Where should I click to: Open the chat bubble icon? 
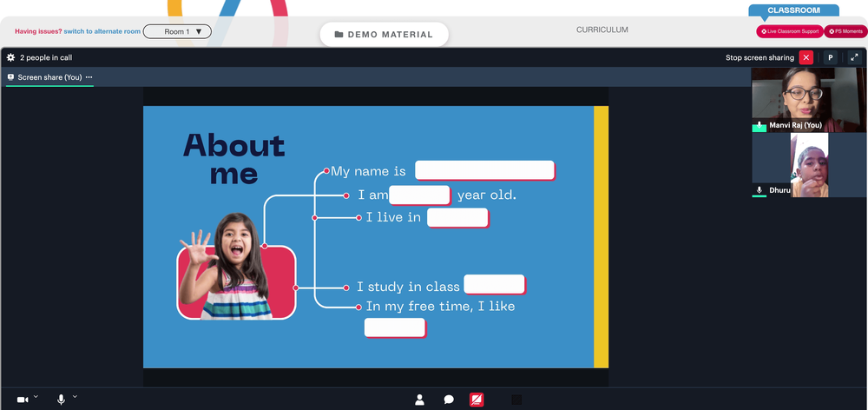click(x=449, y=400)
